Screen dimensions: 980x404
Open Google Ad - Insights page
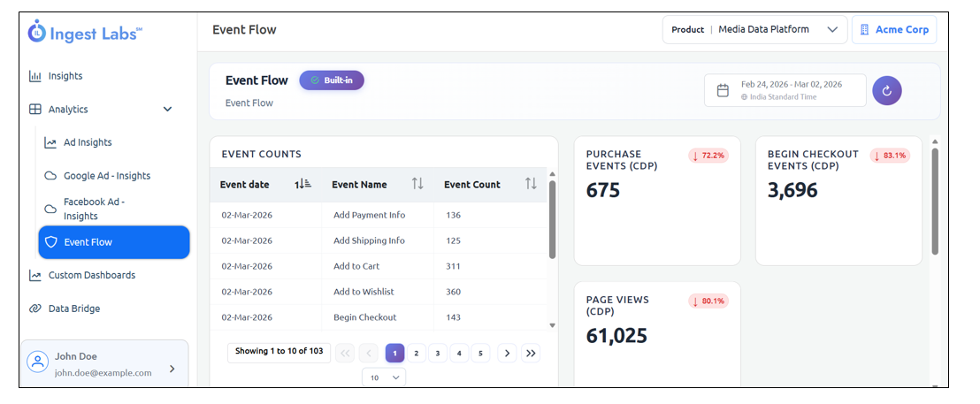click(106, 176)
